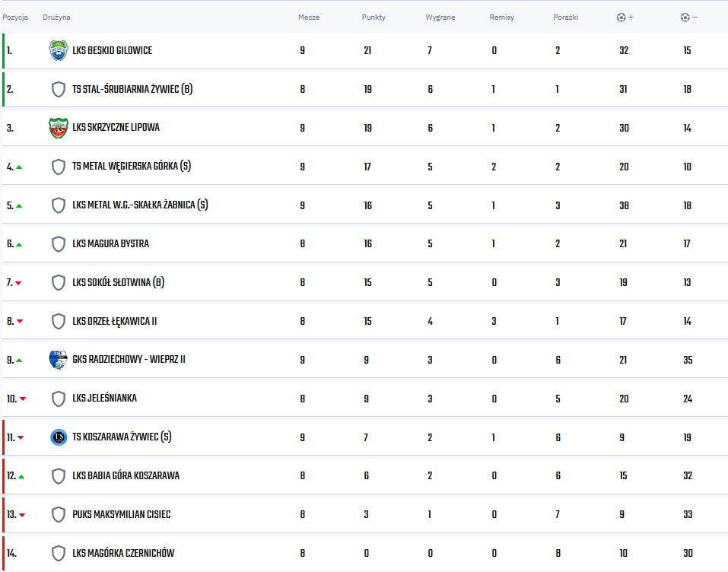The image size is (728, 572).
Task: Click the green up arrow at position 4
Action: click(19, 167)
